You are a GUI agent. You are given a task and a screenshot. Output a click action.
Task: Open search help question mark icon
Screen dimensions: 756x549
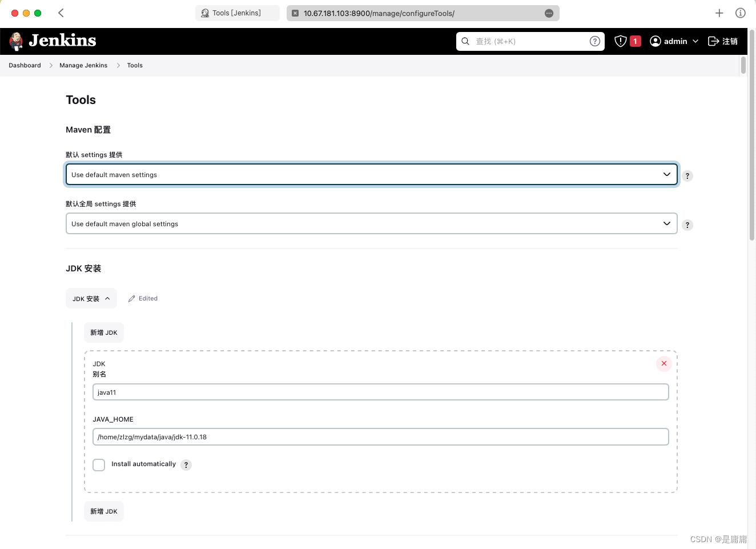coord(594,41)
